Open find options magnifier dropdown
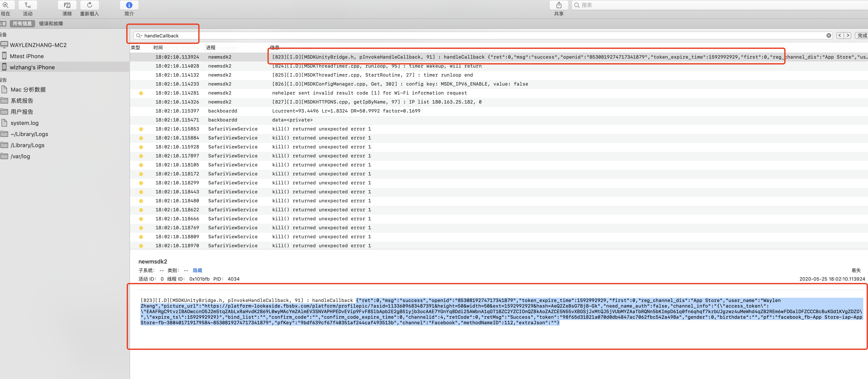The width and height of the screenshot is (868, 379). tap(139, 36)
